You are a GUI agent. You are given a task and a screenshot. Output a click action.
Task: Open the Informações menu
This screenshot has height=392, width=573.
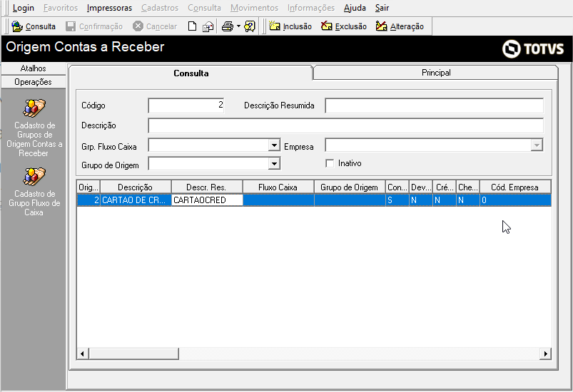[x=311, y=8]
